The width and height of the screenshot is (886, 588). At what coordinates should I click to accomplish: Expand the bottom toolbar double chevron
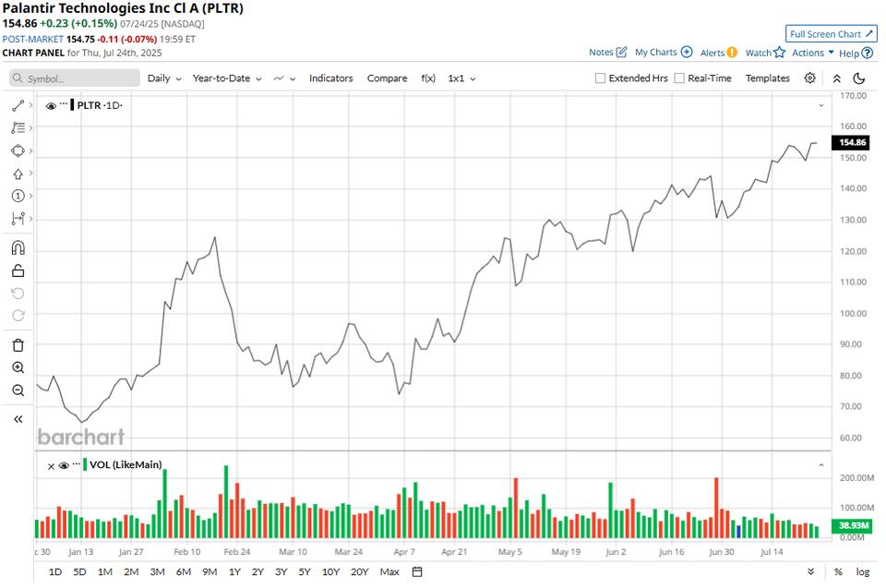coord(811,571)
